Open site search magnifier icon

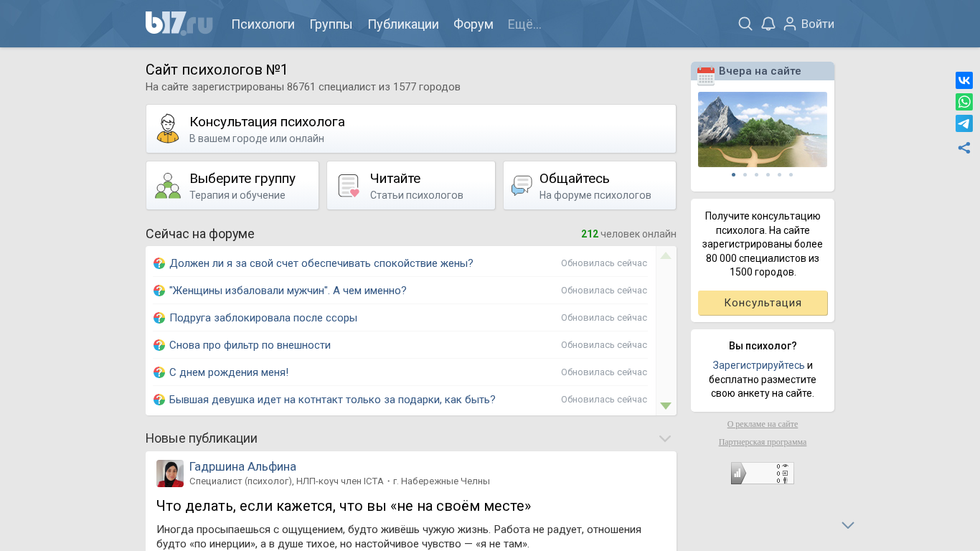[x=745, y=24]
